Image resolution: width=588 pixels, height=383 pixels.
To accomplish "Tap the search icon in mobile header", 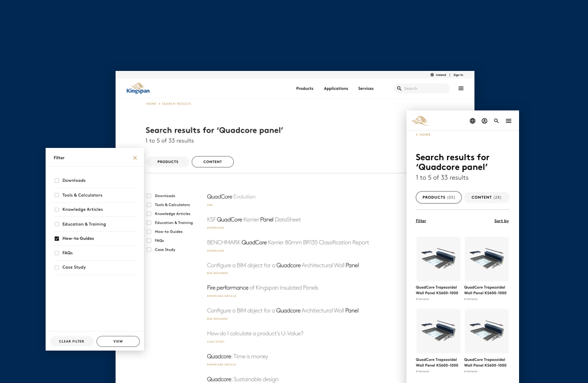I will pyautogui.click(x=496, y=121).
